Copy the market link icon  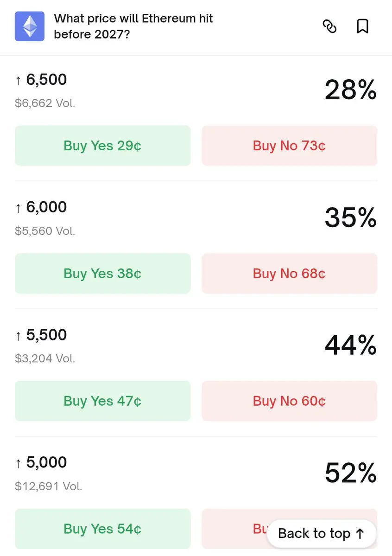[329, 26]
